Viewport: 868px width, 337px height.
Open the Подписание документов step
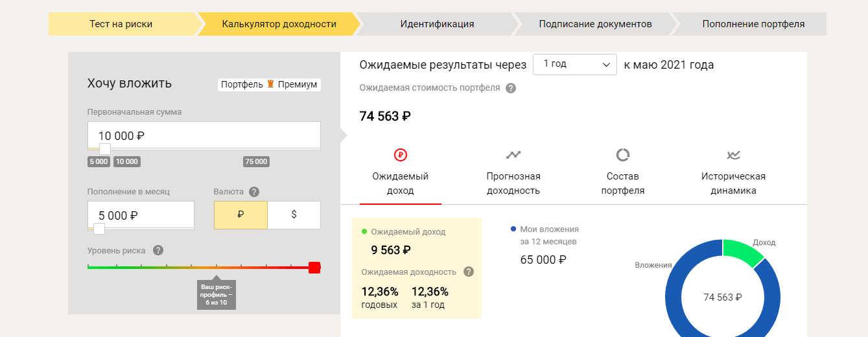coord(595,24)
